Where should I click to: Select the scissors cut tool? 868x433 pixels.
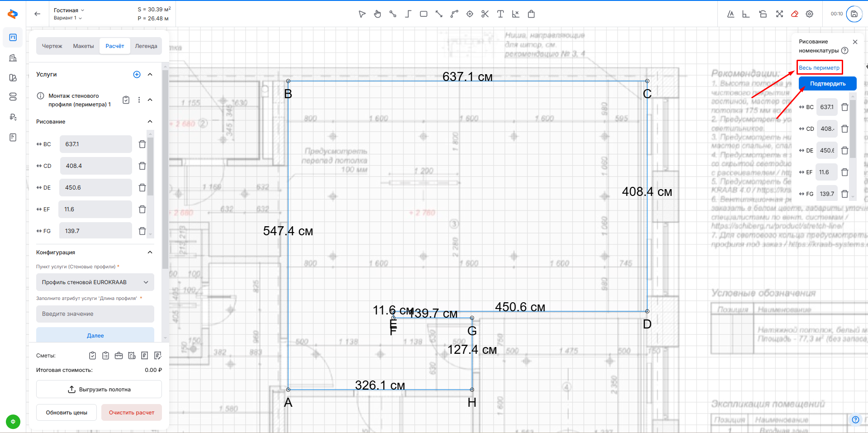click(x=485, y=14)
